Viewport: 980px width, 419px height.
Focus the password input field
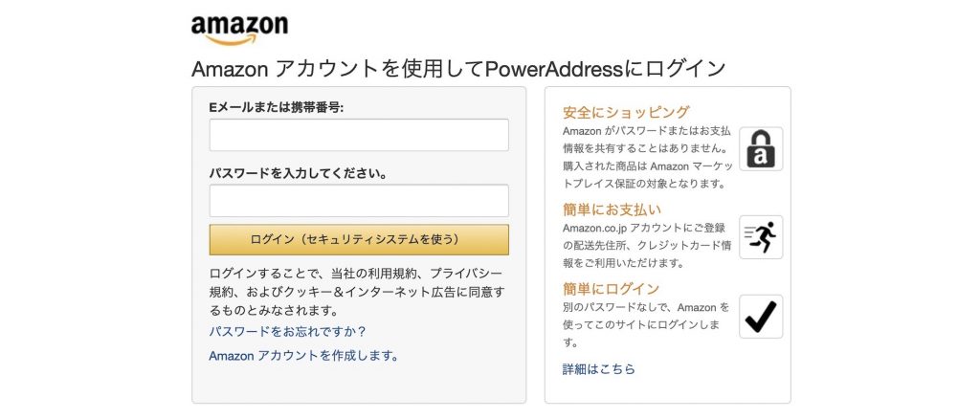tap(359, 201)
